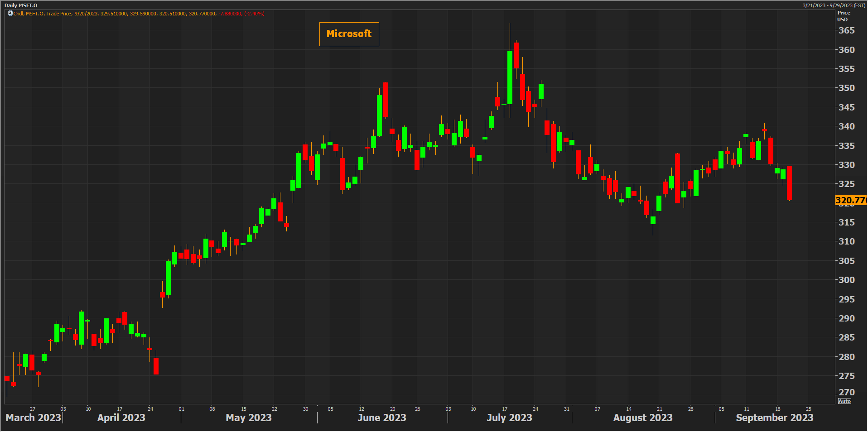Select the orange Microsoft label box
Image resolution: width=868 pixels, height=432 pixels.
pyautogui.click(x=349, y=34)
